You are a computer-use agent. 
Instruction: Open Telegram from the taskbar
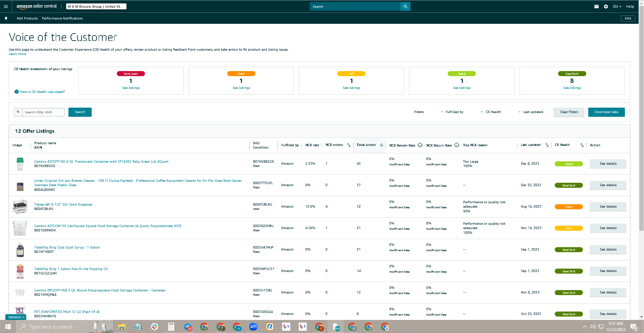coord(188,327)
